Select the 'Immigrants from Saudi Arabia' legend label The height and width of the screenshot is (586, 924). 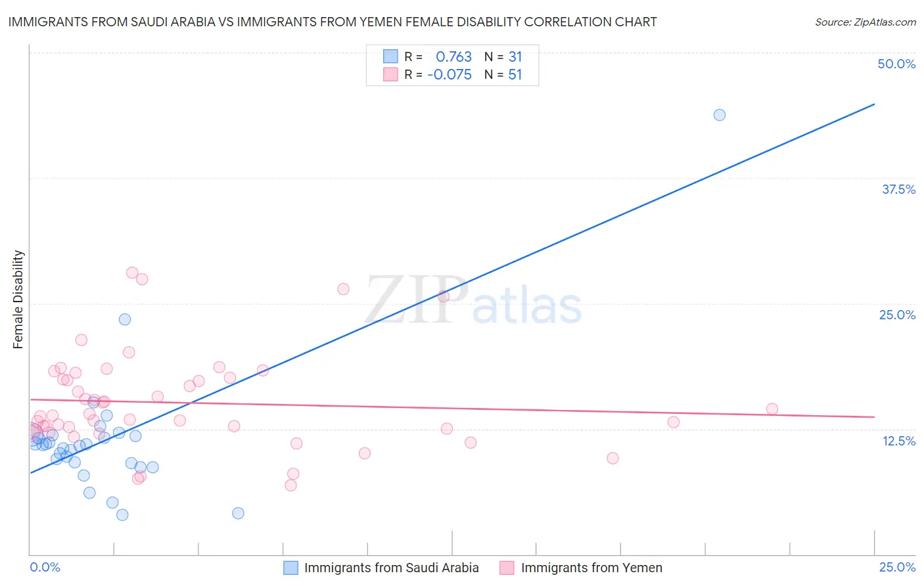[392, 568]
